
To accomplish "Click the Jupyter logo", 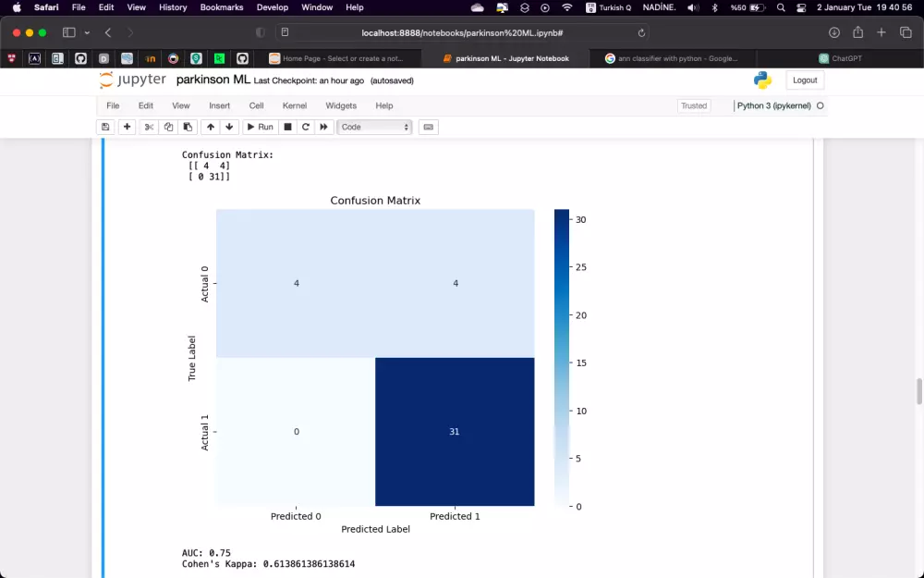I will (x=132, y=80).
